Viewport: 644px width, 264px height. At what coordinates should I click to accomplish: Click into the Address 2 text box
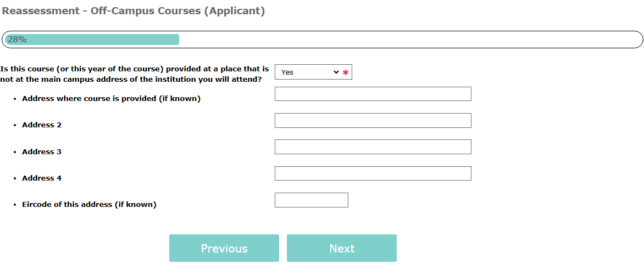point(373,120)
